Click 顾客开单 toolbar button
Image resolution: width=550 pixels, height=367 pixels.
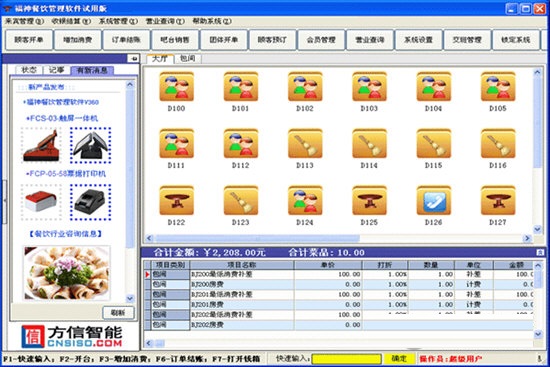tap(29, 40)
